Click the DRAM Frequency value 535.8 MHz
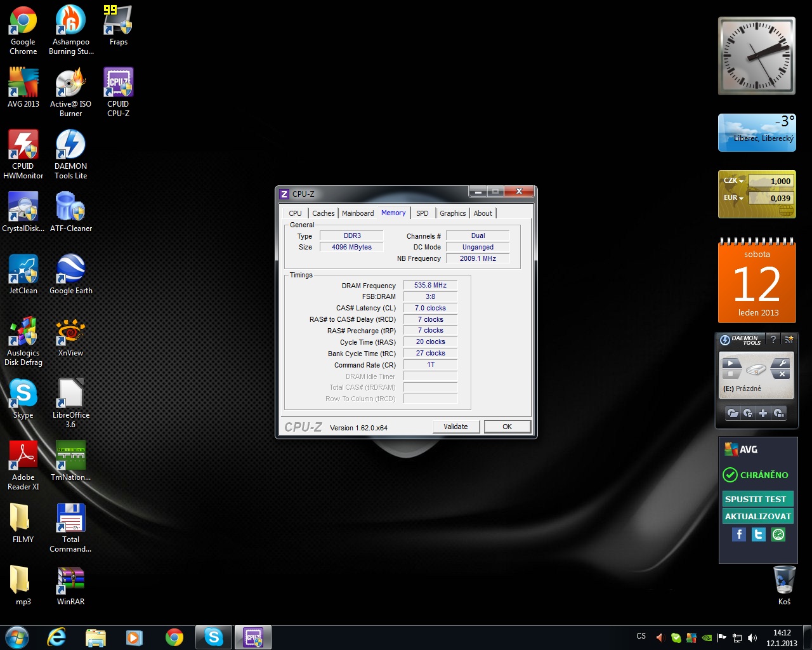The width and height of the screenshot is (812, 650). [x=430, y=285]
